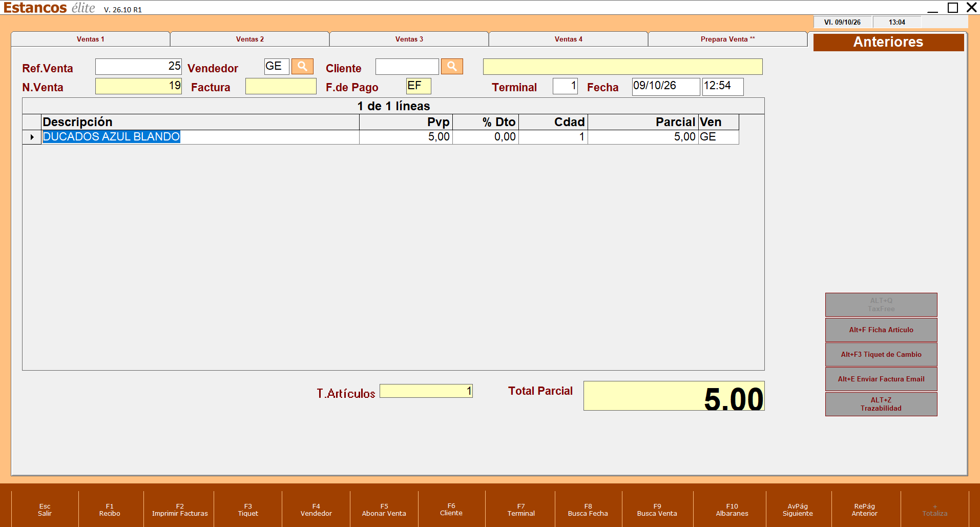Switch to Ventas 3 tab
This screenshot has width=980, height=527.
(x=409, y=39)
